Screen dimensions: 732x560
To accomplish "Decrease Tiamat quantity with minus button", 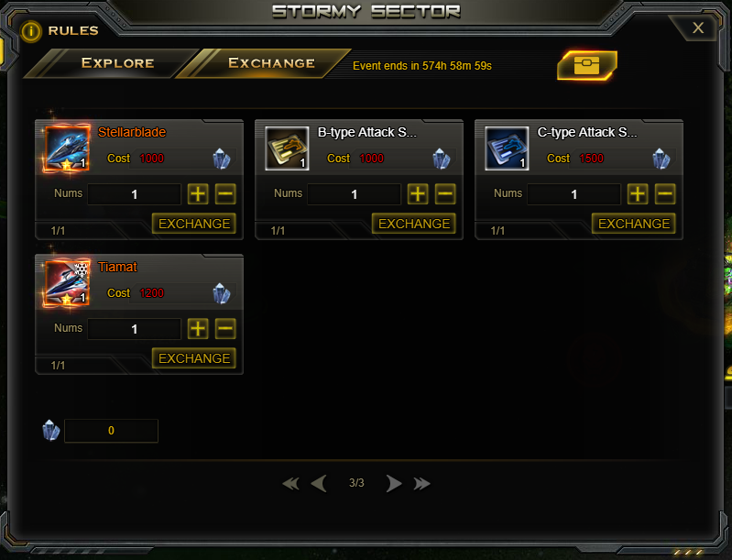I will (225, 328).
